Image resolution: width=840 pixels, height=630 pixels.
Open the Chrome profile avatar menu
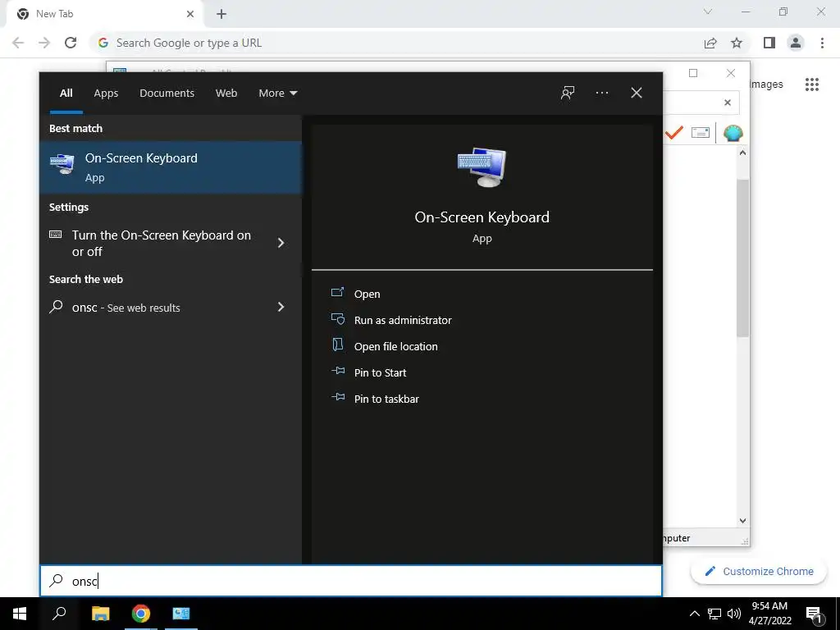(x=796, y=43)
